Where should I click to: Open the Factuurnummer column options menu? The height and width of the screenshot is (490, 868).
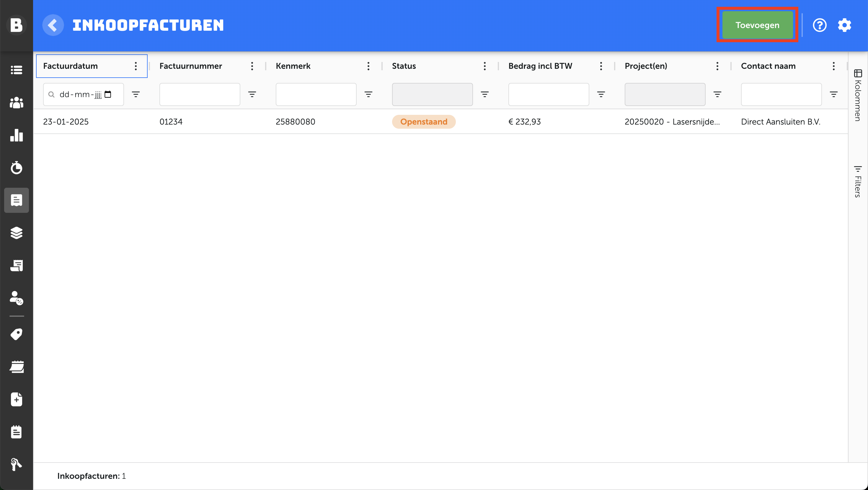(252, 66)
